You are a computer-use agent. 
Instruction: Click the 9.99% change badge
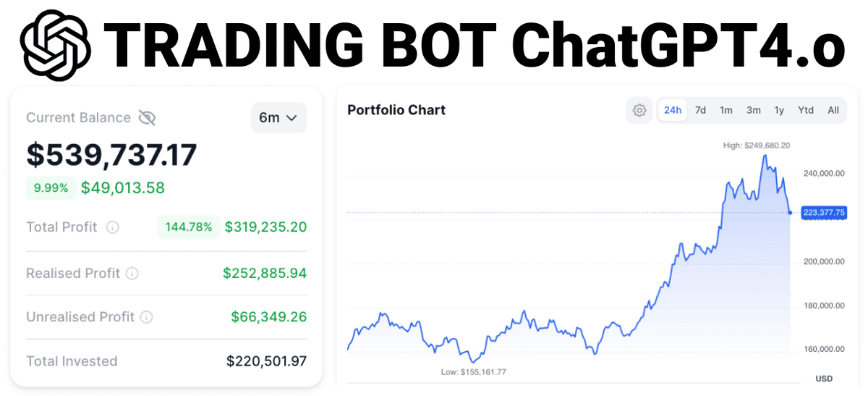pyautogui.click(x=51, y=188)
